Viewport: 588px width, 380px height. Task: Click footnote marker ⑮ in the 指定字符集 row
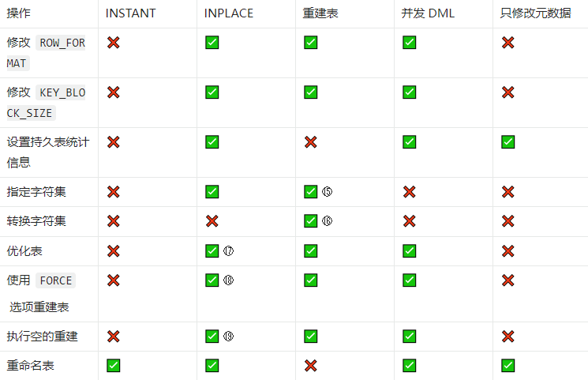point(327,192)
